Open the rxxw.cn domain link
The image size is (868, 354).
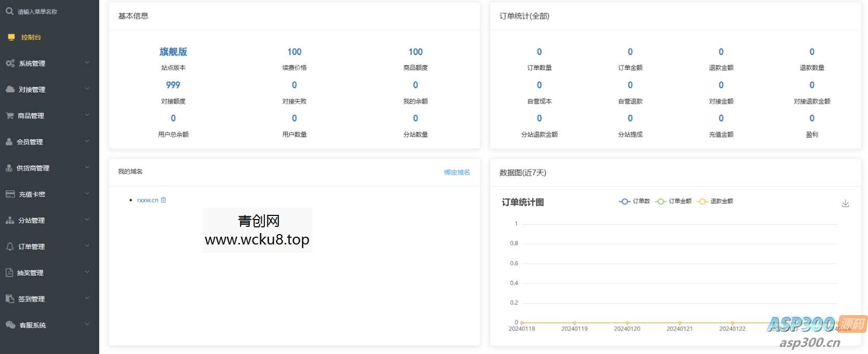(x=148, y=200)
